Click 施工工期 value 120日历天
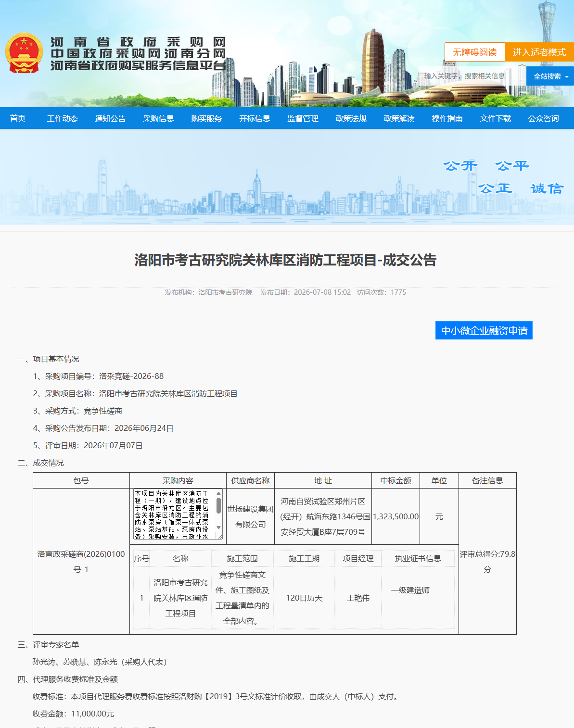The height and width of the screenshot is (728, 574). (x=304, y=598)
